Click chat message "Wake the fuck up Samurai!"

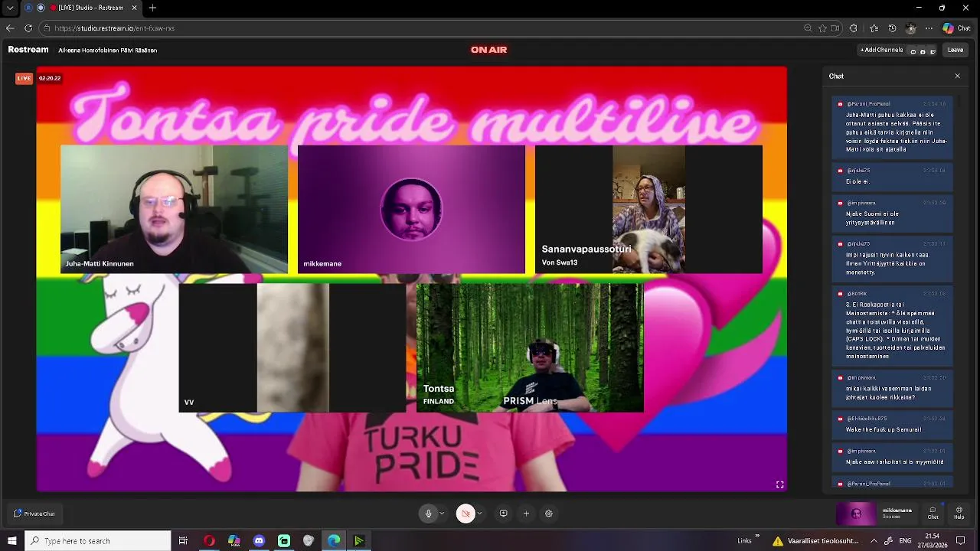[882, 429]
